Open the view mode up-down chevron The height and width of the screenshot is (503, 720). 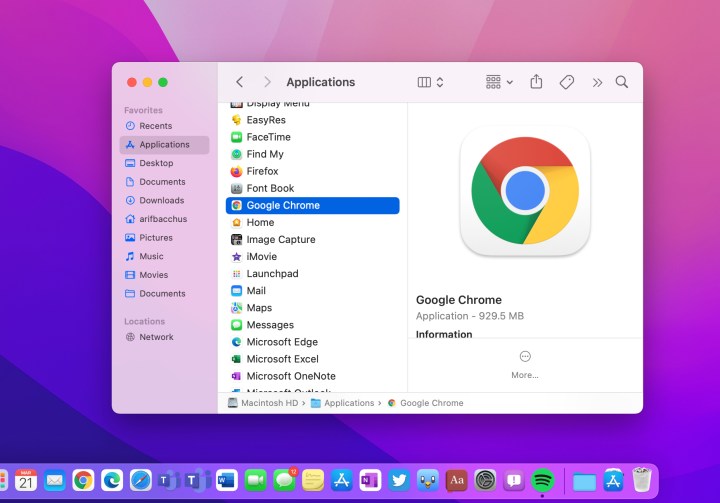[440, 82]
